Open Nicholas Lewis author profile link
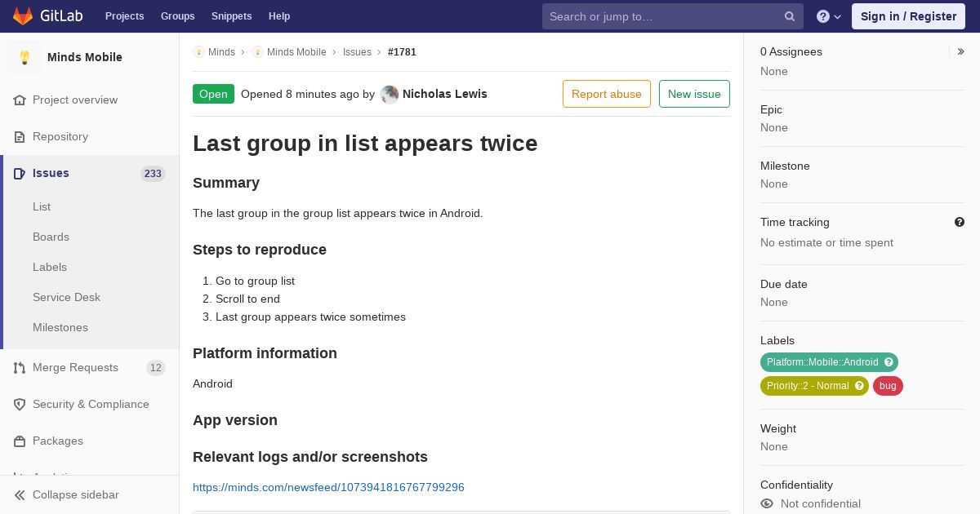Image resolution: width=980 pixels, height=514 pixels. click(445, 94)
